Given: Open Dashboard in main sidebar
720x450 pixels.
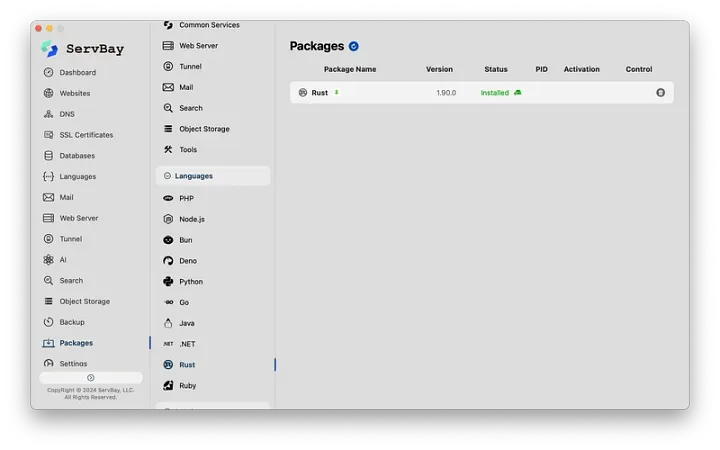Looking at the screenshot, I should click(x=77, y=73).
